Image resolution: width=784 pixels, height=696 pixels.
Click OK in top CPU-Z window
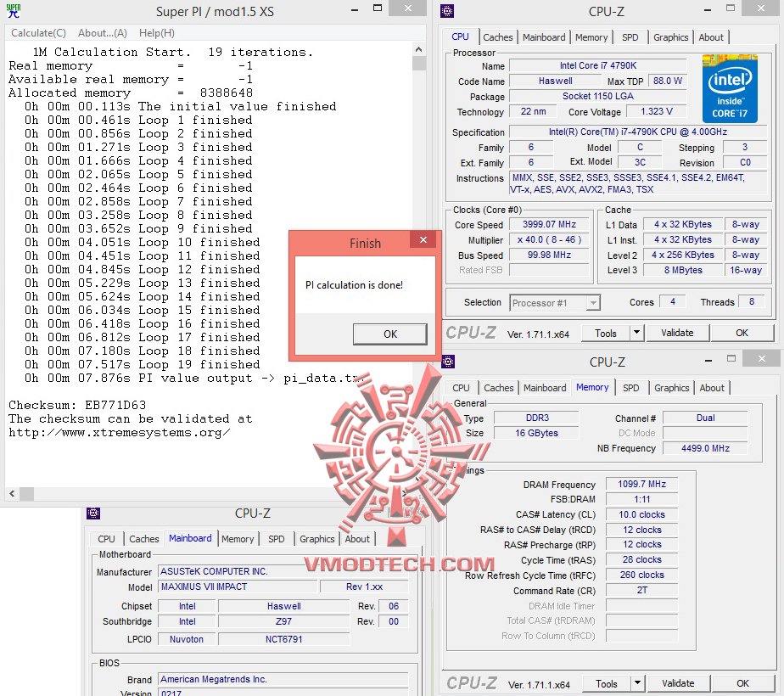pyautogui.click(x=742, y=333)
